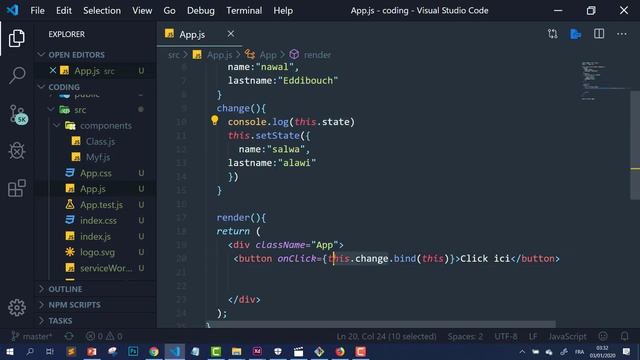Open the Help menu
Screen dimensions: 640x360
283,11
